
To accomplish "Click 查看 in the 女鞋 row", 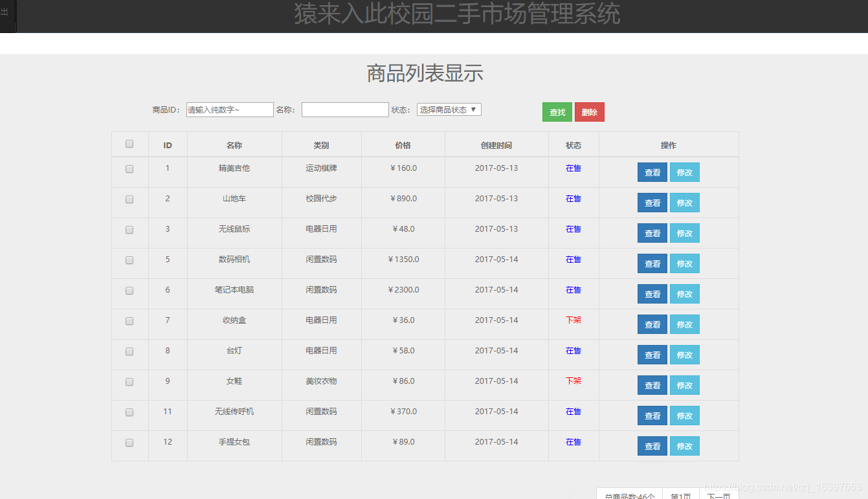I will click(x=652, y=385).
